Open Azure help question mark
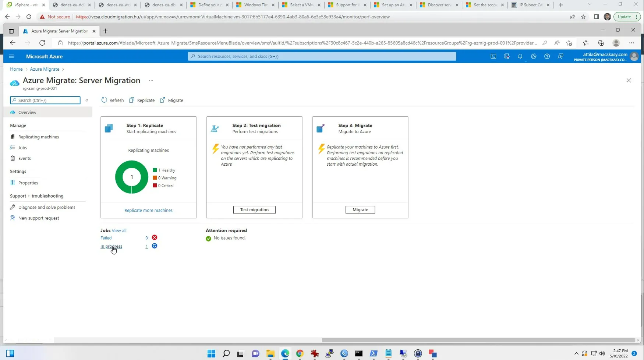This screenshot has height=360, width=644. (547, 56)
